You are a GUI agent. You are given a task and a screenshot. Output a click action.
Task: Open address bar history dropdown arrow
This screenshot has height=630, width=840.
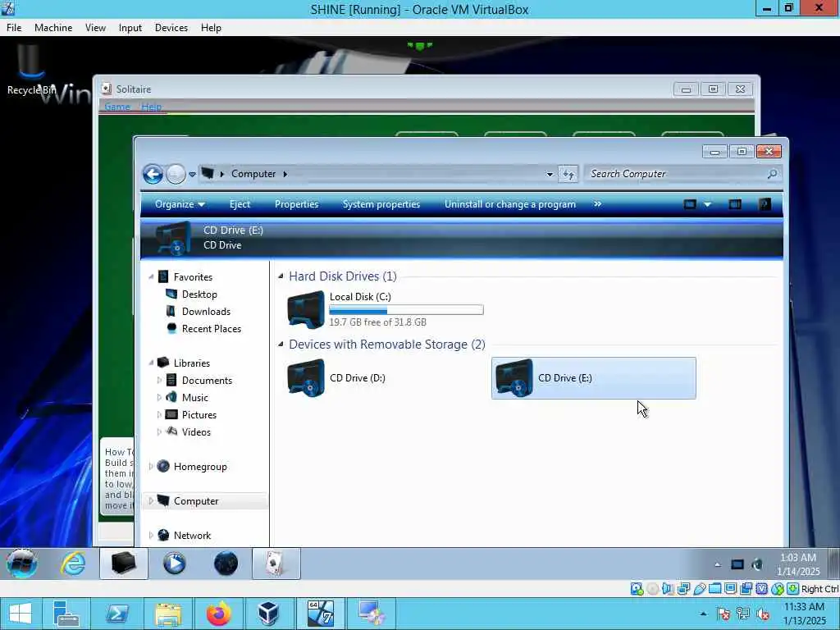click(x=549, y=174)
